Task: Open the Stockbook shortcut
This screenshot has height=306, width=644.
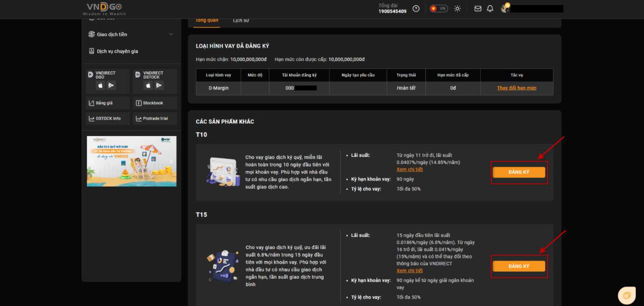Action: coord(155,103)
